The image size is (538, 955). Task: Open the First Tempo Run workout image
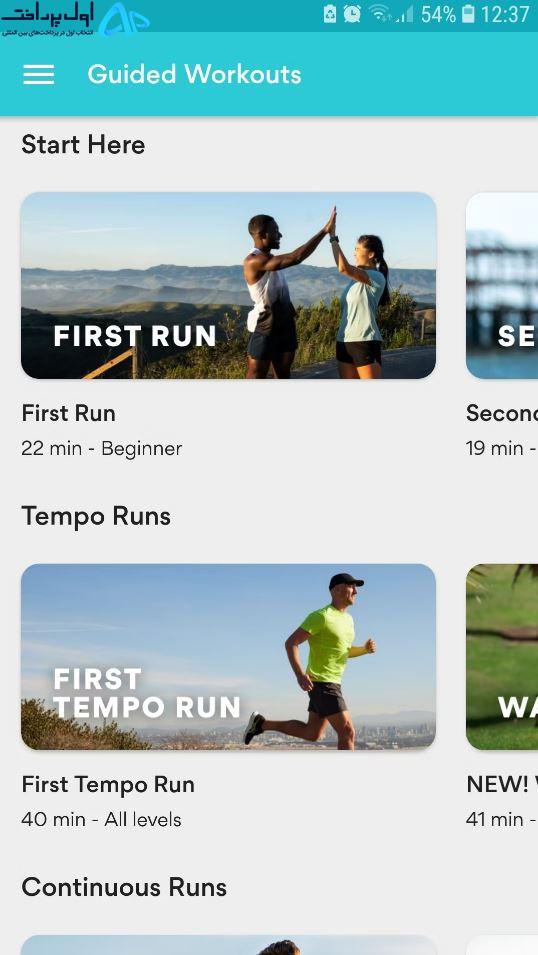[x=228, y=657]
